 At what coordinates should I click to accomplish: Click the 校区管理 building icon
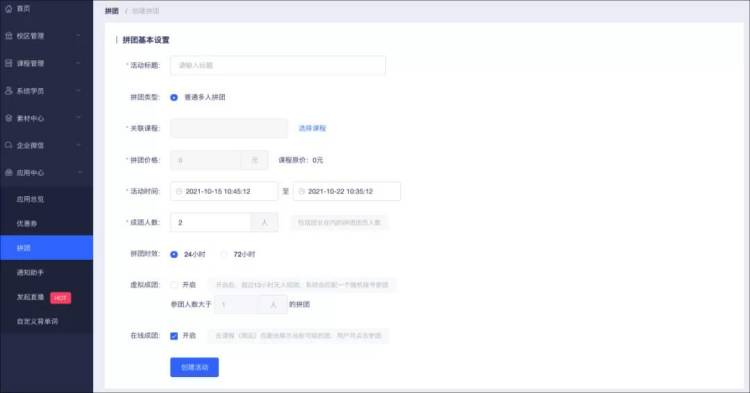point(8,36)
